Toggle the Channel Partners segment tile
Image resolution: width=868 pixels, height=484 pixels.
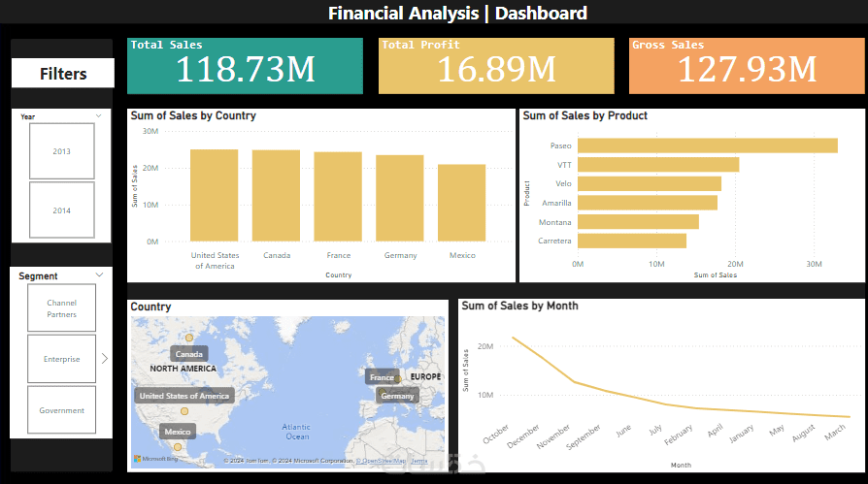point(61,308)
